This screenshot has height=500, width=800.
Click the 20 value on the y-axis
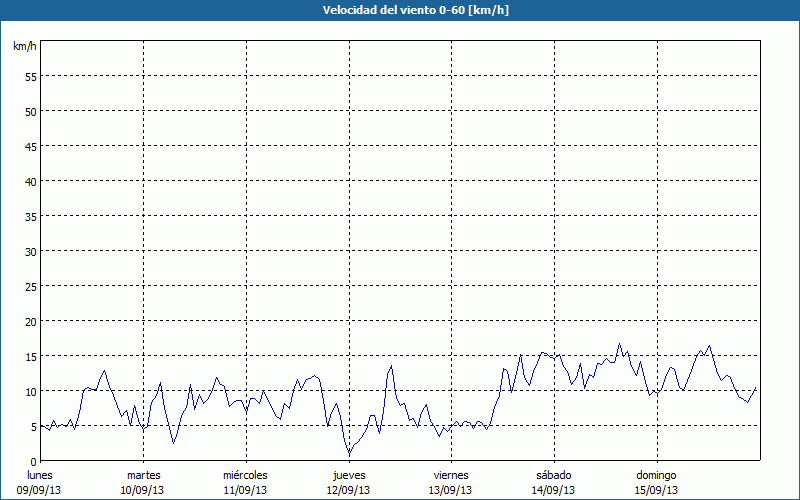click(30, 321)
